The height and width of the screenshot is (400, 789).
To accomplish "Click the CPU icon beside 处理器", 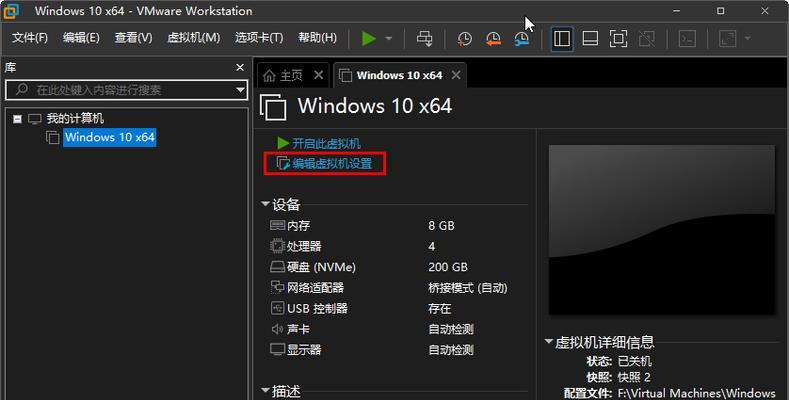I will pos(277,246).
